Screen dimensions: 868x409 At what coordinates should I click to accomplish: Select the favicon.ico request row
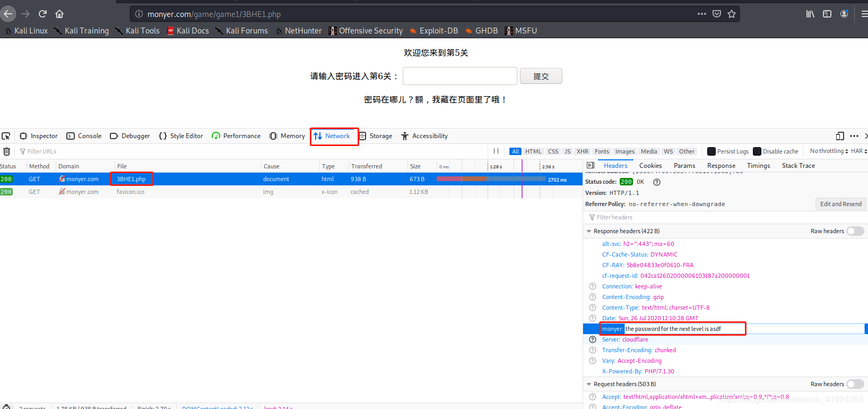pos(291,192)
